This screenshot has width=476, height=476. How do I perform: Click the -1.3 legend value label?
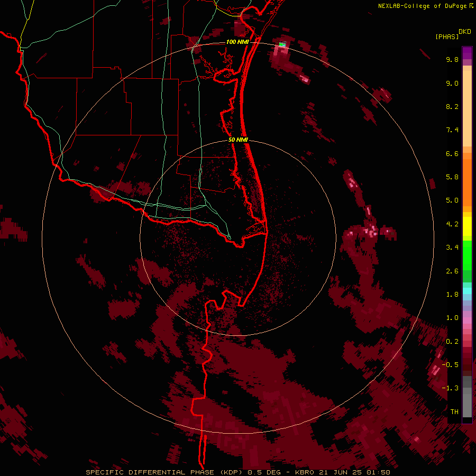[450, 388]
